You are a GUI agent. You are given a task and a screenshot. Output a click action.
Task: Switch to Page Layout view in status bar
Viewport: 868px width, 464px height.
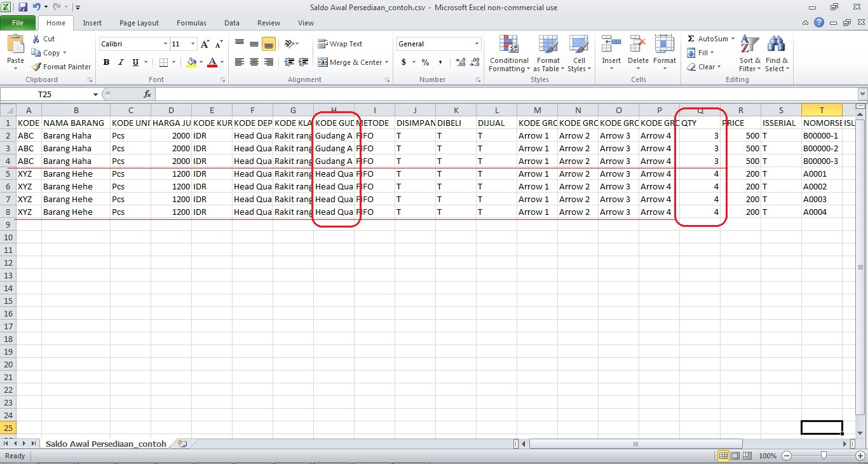735,456
